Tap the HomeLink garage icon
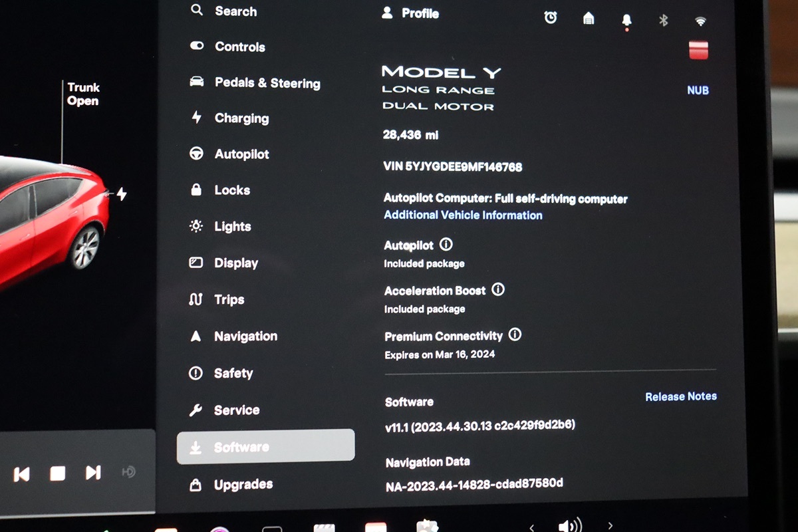The image size is (798, 532). 589,19
